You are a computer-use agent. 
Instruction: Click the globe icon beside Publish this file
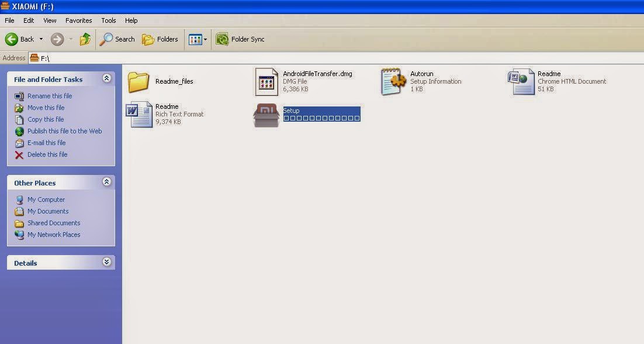tap(19, 131)
